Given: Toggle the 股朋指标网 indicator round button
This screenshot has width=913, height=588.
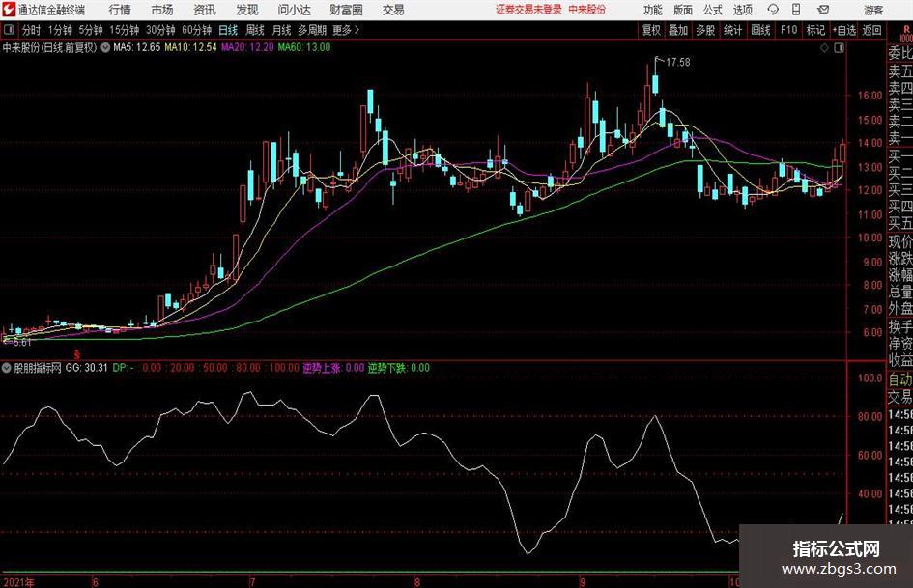Looking at the screenshot, I should (x=7, y=368).
